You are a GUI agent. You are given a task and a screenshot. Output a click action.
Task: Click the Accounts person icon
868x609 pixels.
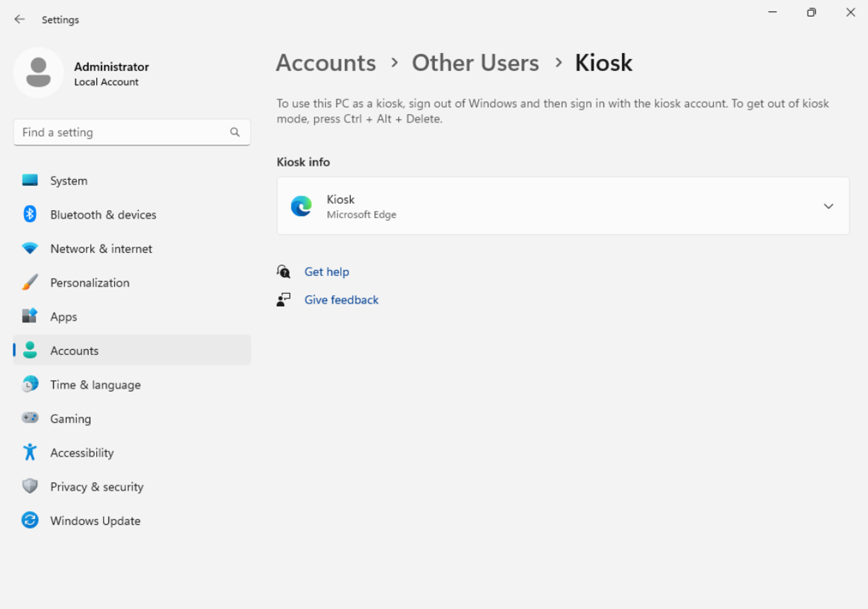30,350
